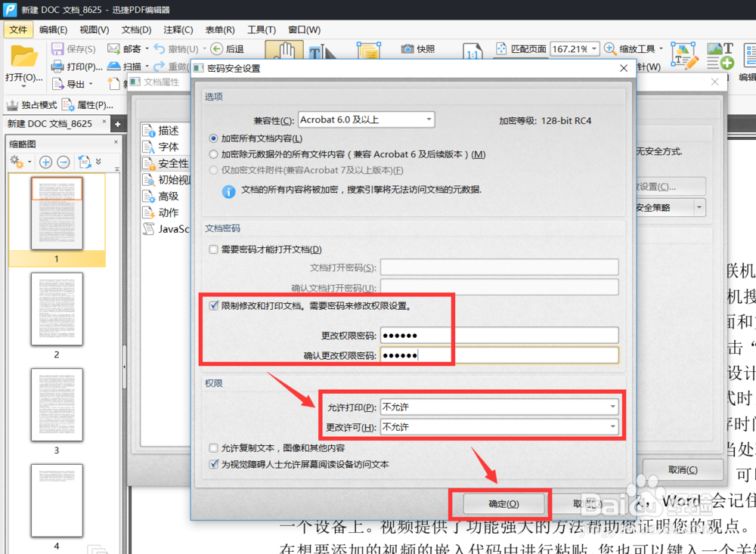This screenshot has width=756, height=554.
Task: Click the 匹配页面 fit page icon
Action: 501,48
